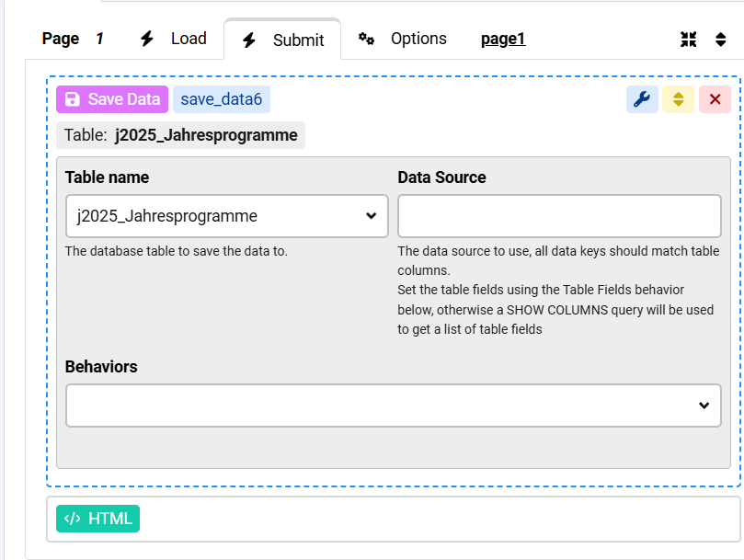The height and width of the screenshot is (560, 744).
Task: Focus the Data Source input field
Action: pyautogui.click(x=559, y=216)
